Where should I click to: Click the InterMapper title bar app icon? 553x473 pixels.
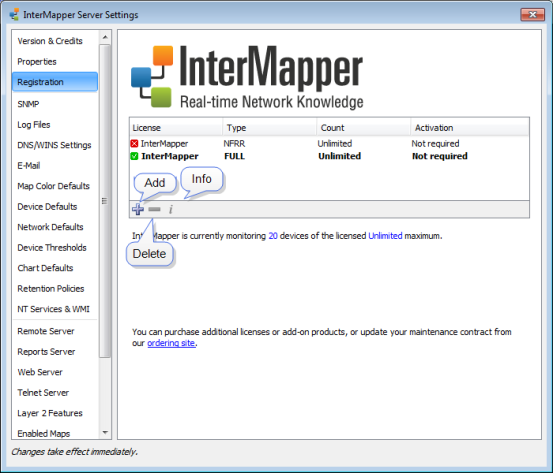[x=14, y=15]
